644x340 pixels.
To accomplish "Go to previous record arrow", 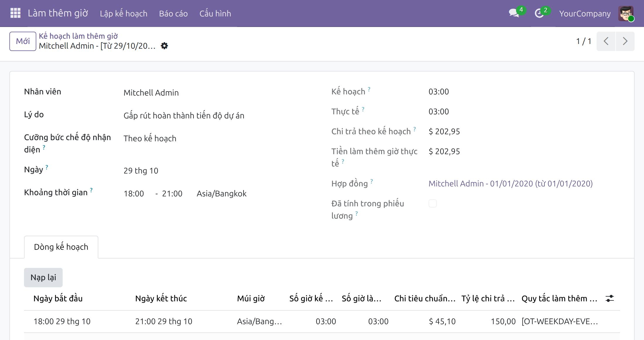I will click(606, 41).
